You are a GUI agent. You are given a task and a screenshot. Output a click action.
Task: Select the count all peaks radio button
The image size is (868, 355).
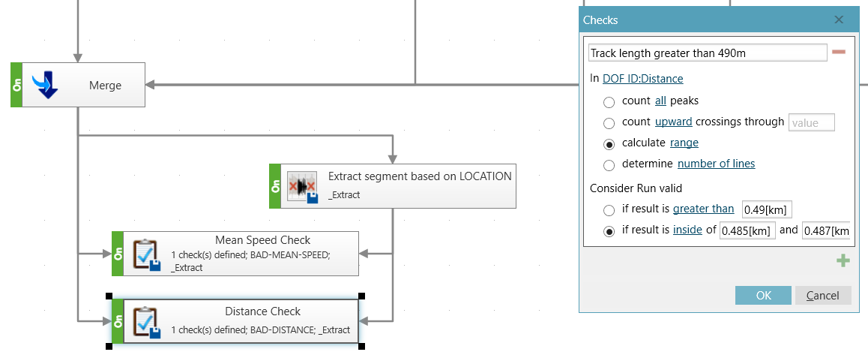[609, 101]
